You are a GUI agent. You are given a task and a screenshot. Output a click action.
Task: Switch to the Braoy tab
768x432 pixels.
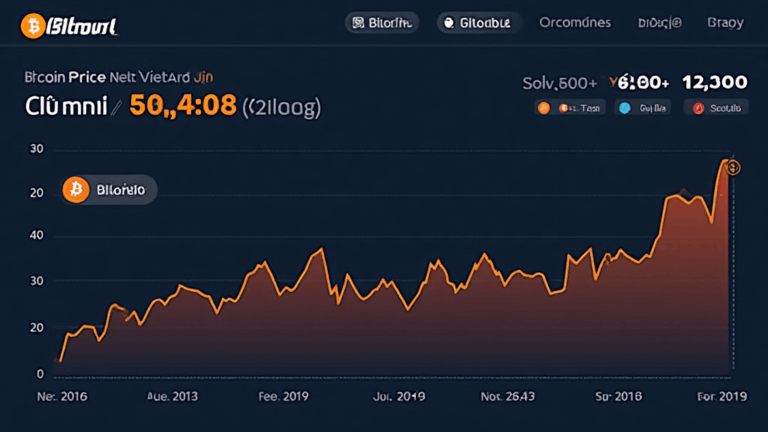(725, 22)
